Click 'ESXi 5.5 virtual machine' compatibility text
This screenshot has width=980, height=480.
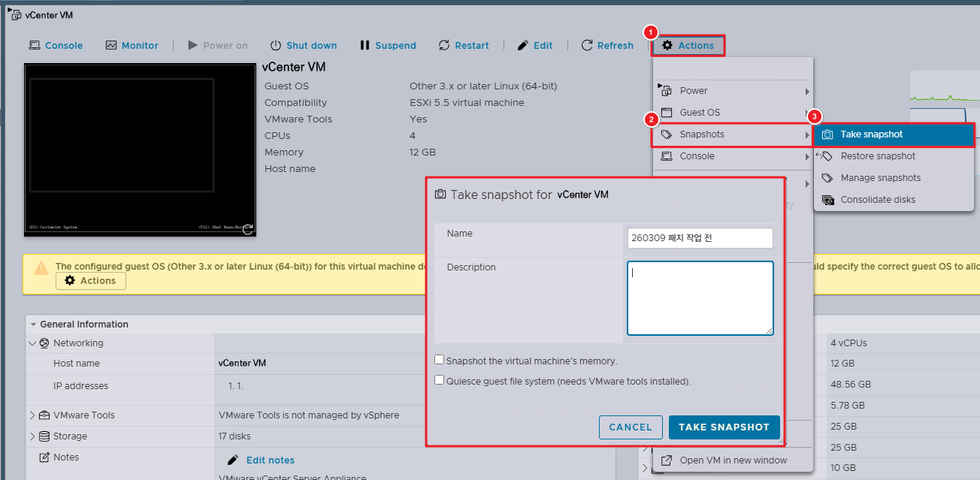[467, 103]
